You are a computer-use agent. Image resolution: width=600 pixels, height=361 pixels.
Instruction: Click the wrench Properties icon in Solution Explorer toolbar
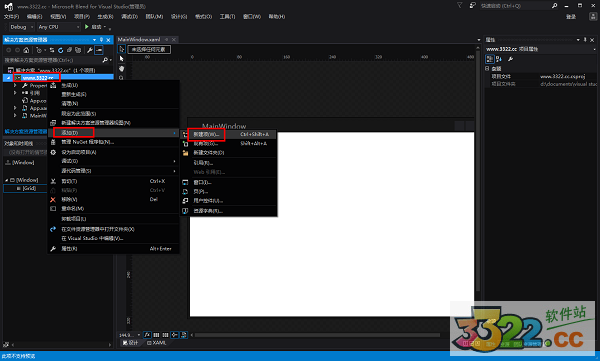(90, 50)
